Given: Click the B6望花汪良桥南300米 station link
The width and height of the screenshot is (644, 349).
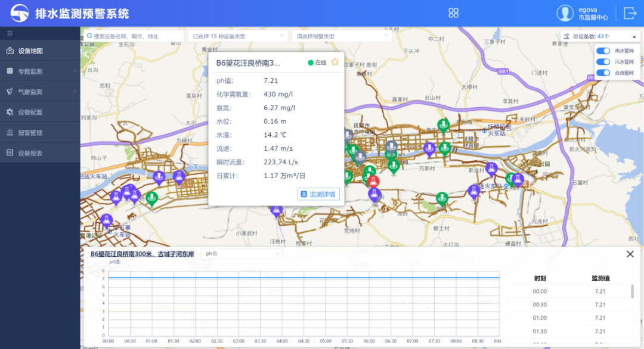Looking at the screenshot, I should click(142, 254).
